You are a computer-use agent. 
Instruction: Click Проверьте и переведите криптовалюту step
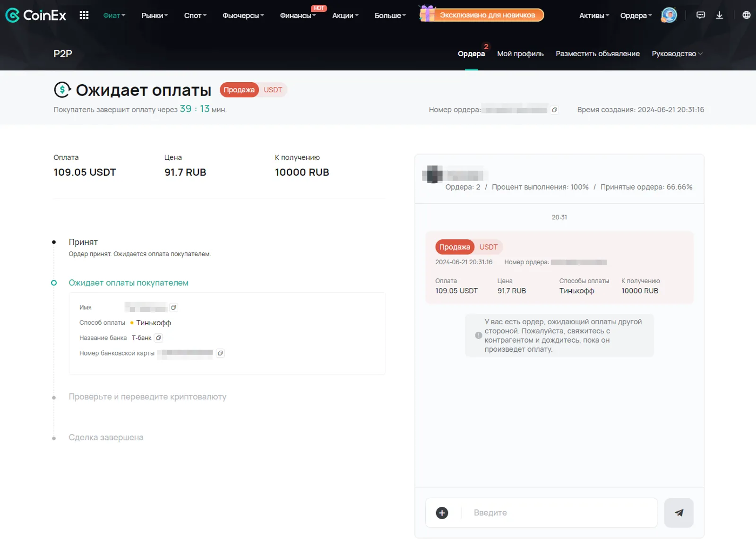pos(147,397)
